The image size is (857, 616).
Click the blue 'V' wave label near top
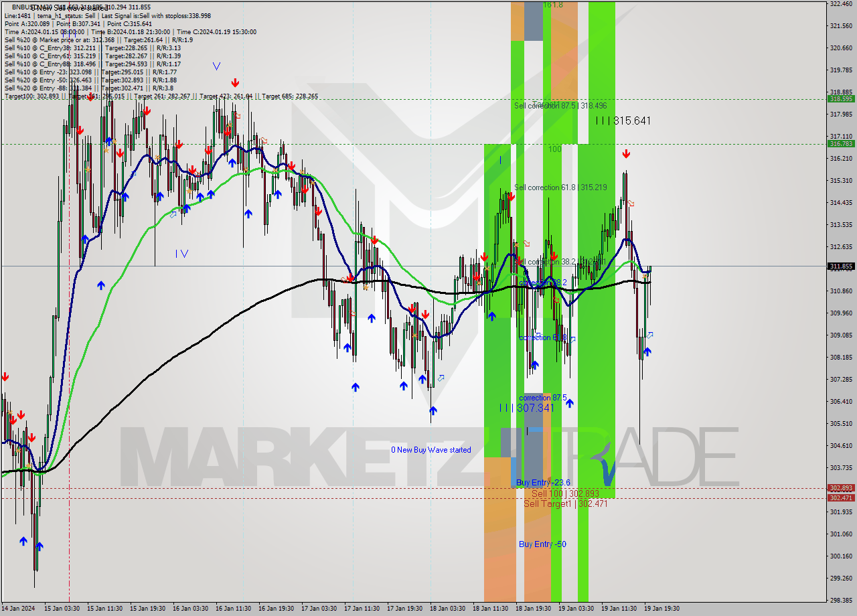click(216, 66)
